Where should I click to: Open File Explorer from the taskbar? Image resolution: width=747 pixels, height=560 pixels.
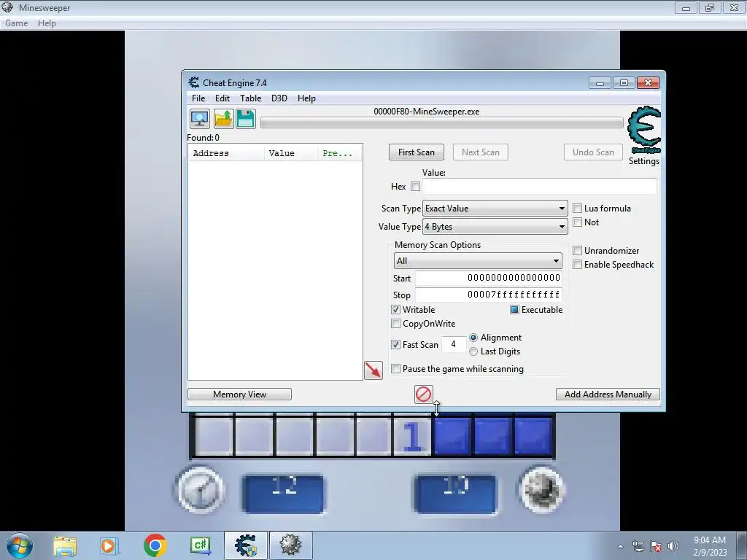coord(65,545)
